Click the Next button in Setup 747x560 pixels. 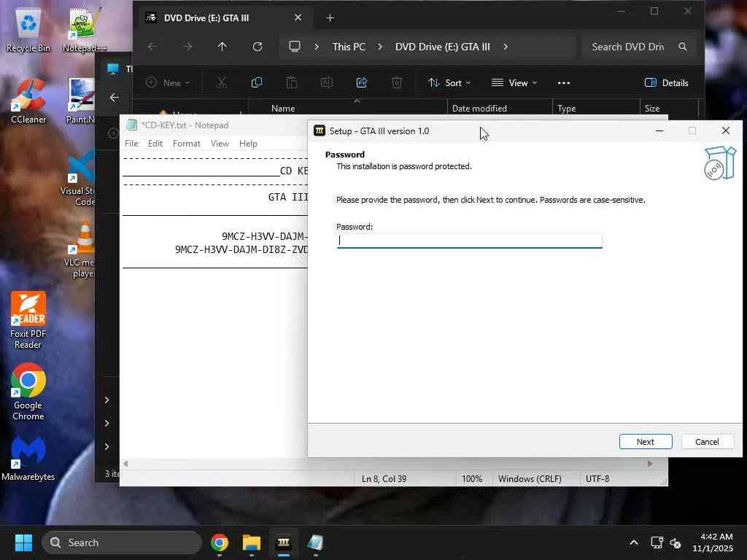(x=645, y=442)
